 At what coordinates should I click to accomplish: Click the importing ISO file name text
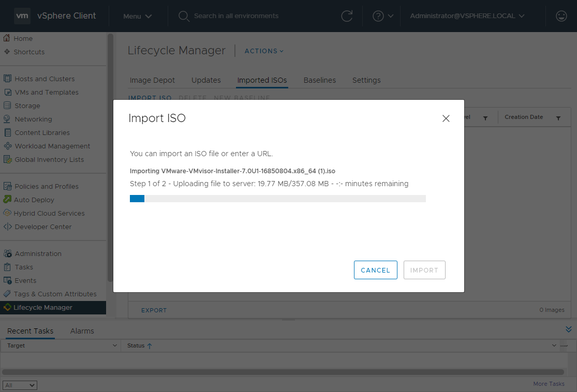pyautogui.click(x=248, y=171)
